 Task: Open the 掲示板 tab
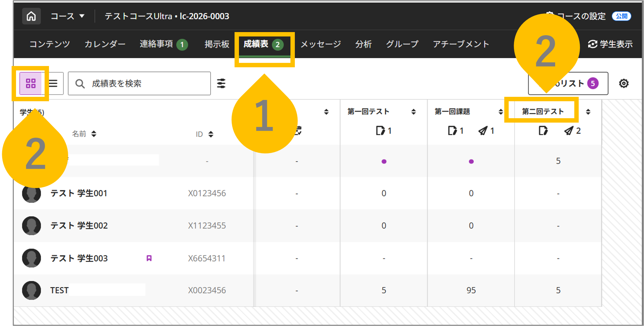pyautogui.click(x=217, y=44)
